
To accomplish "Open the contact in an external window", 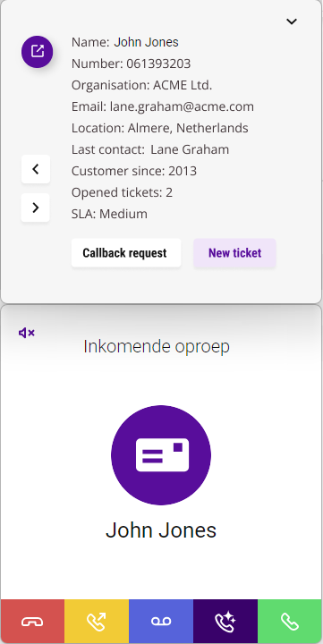I will (x=37, y=52).
